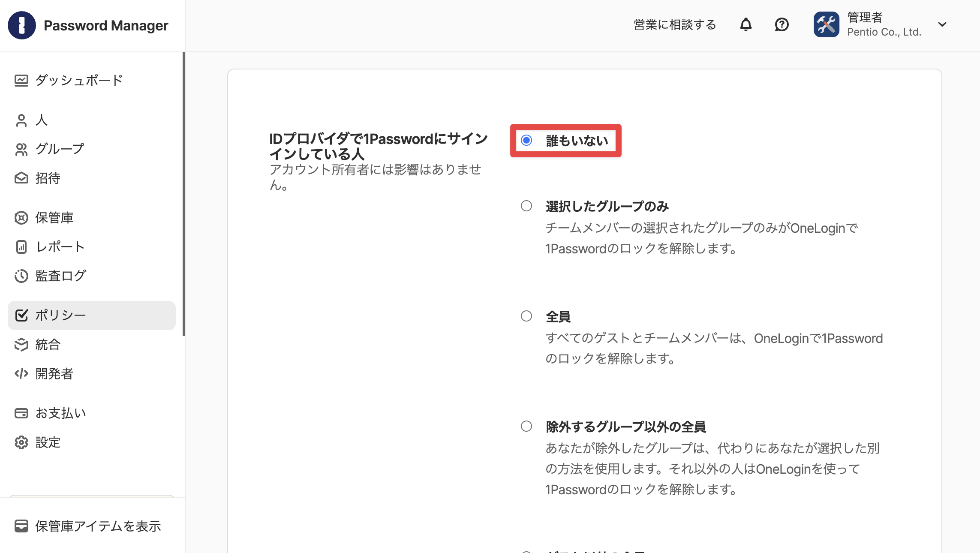The width and height of the screenshot is (980, 553).
Task: Click the 監査ログ clock icon
Action: tap(21, 276)
